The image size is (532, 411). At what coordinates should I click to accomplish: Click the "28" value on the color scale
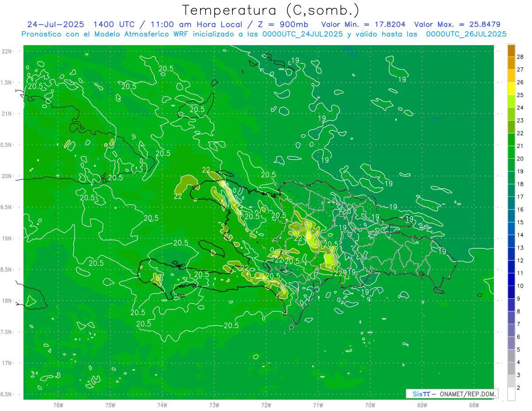[520, 56]
